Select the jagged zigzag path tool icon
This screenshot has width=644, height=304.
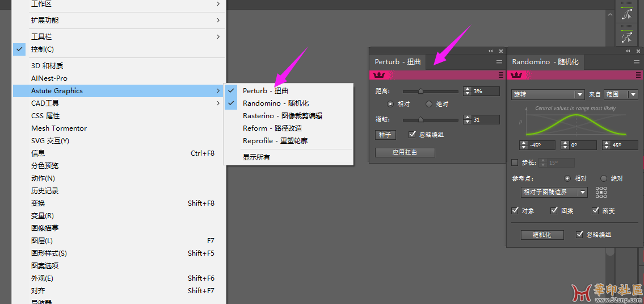pyautogui.click(x=627, y=38)
